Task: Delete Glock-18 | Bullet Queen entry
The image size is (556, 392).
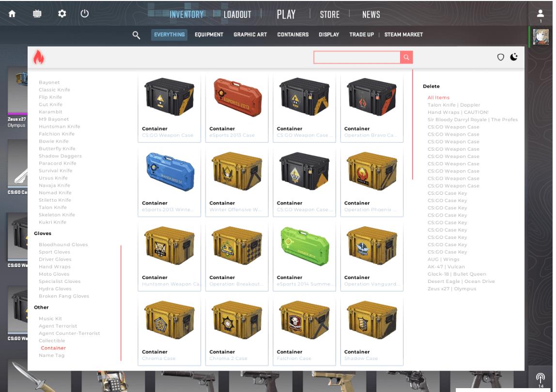Action: [x=457, y=274]
